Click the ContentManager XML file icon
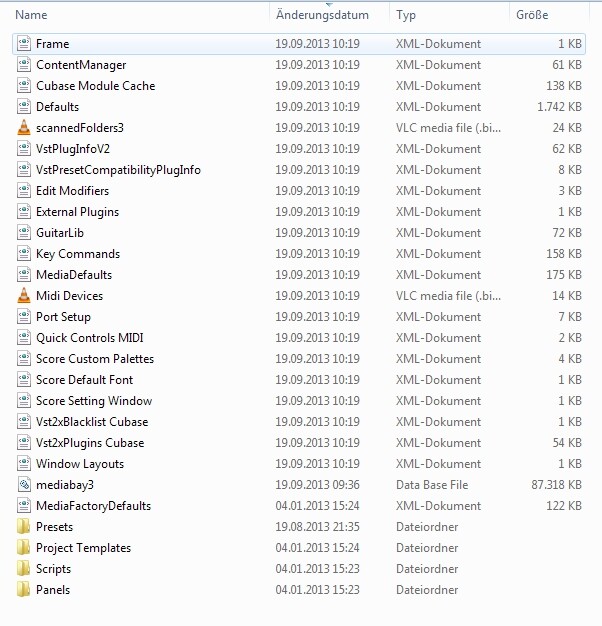The image size is (602, 626). [24, 65]
